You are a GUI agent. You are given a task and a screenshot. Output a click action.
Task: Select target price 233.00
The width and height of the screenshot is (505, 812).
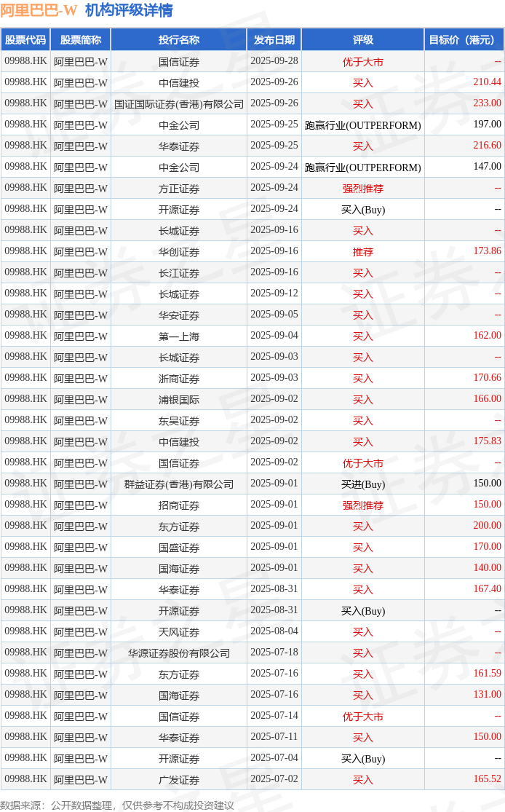487,103
